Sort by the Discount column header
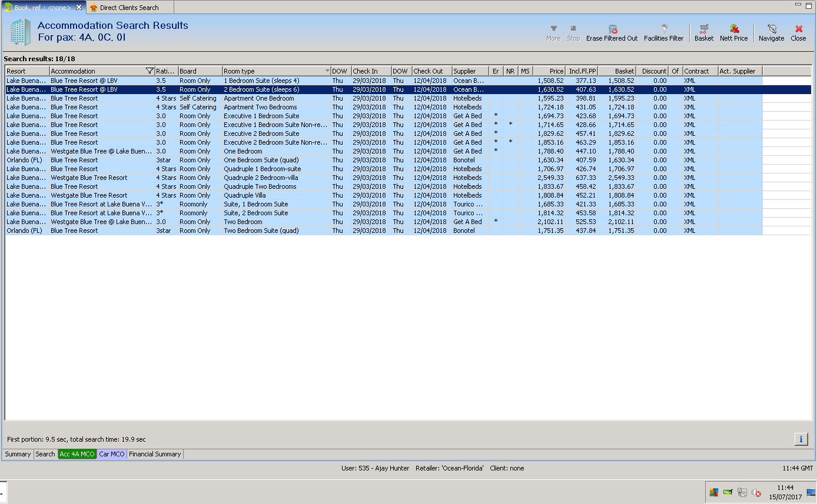Image resolution: width=817 pixels, height=504 pixels. coord(652,71)
